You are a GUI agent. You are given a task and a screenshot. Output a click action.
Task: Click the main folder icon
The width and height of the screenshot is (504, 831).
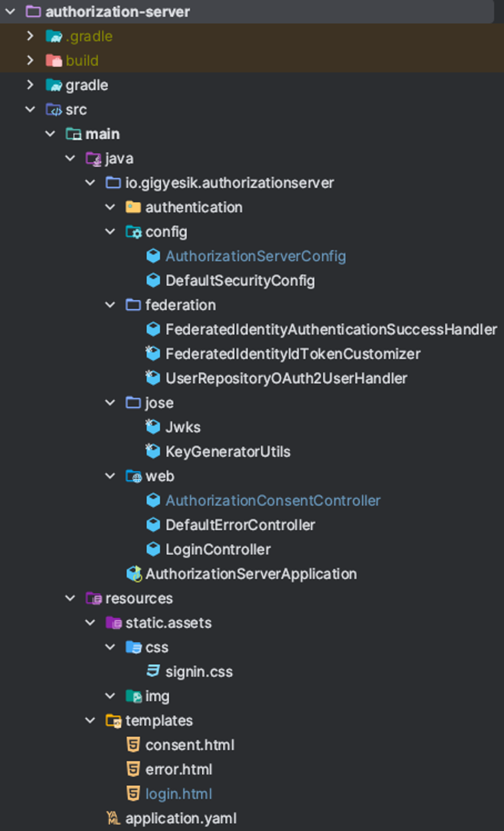coord(73,134)
